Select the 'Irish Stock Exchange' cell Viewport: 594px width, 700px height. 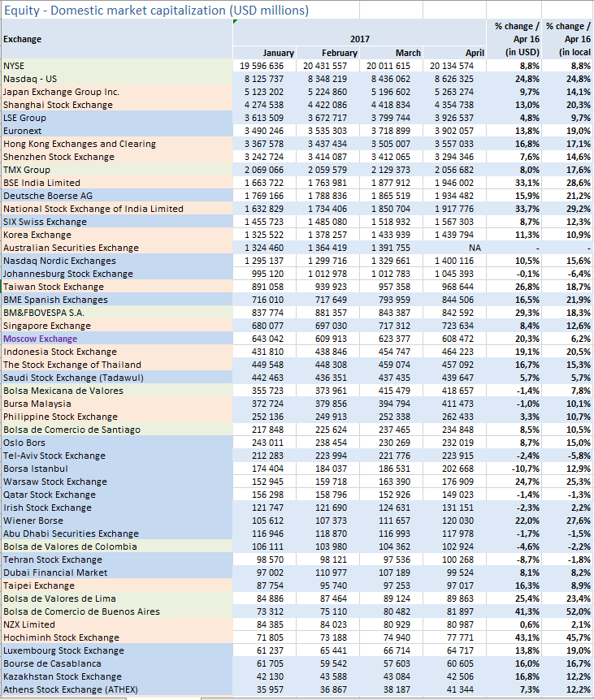pos(117,508)
